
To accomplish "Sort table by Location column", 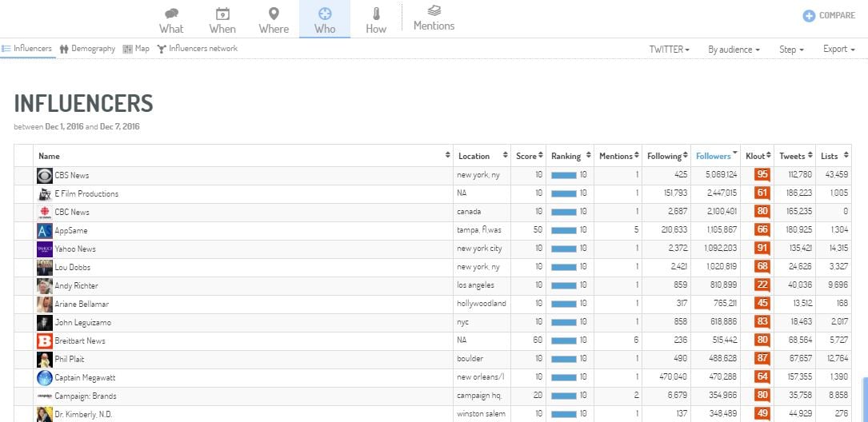I will (x=482, y=156).
